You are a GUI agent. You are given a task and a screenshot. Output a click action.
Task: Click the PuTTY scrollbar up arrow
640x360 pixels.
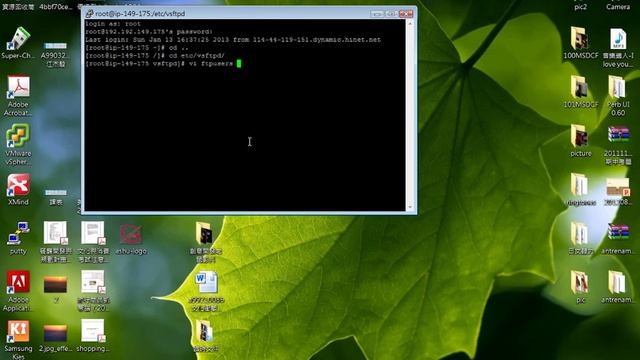[x=410, y=23]
